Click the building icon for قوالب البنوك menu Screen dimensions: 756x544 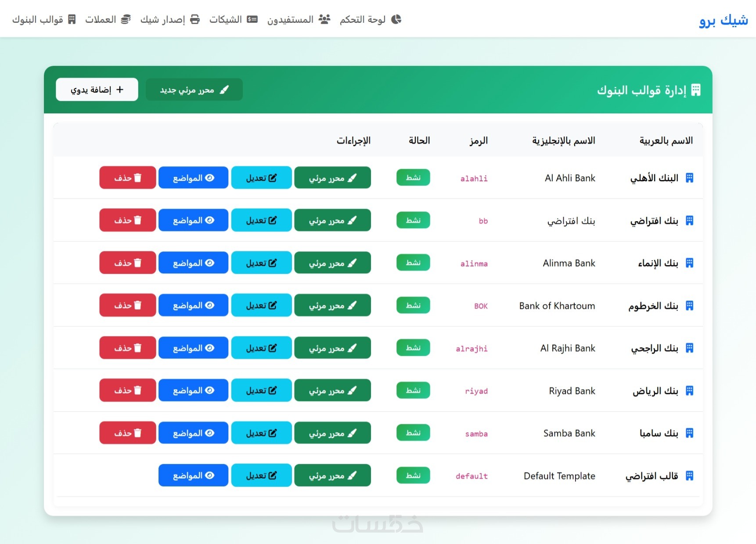pos(72,19)
